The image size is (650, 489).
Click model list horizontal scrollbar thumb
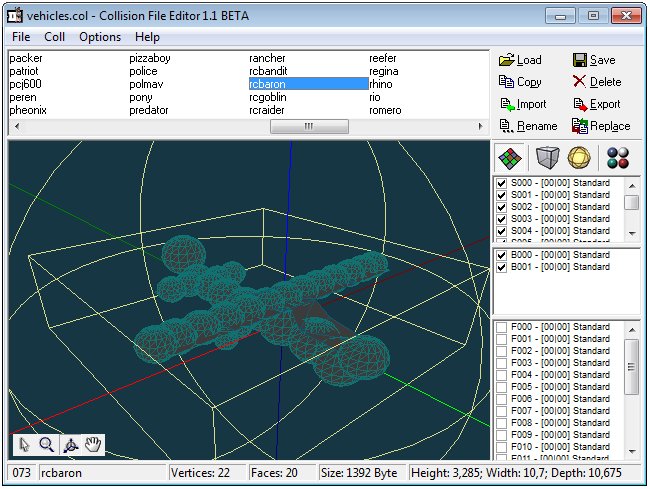point(309,126)
